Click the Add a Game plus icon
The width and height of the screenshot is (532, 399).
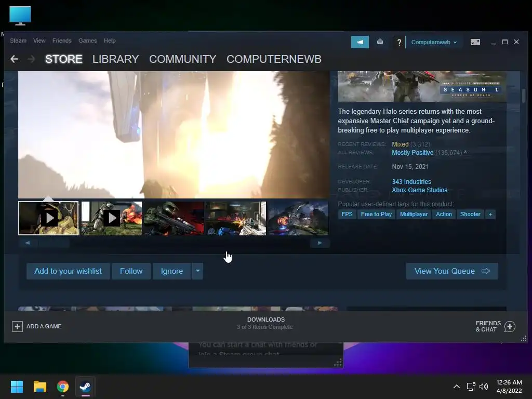(x=17, y=326)
